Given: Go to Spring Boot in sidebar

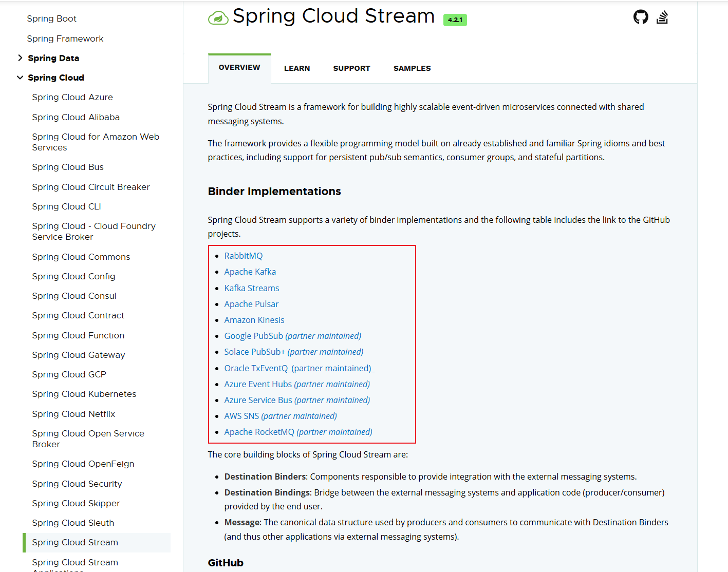Looking at the screenshot, I should tap(52, 18).
